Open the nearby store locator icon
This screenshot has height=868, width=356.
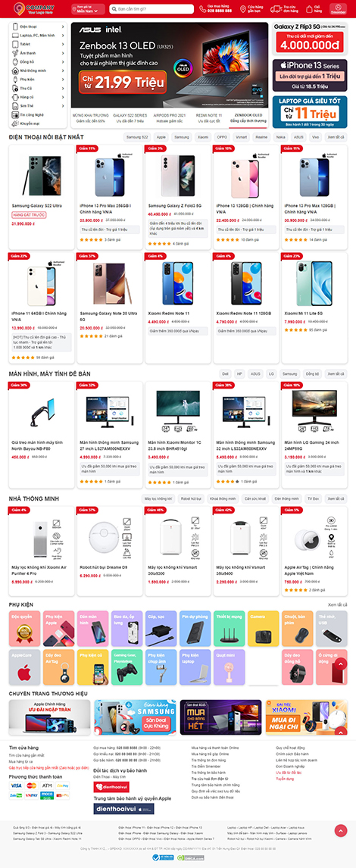[242, 8]
